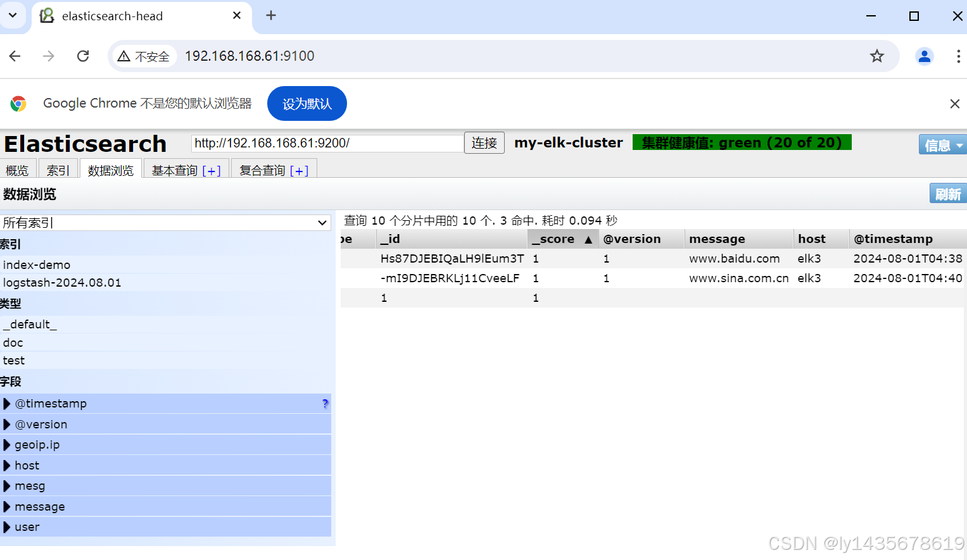967x560 pixels.
Task: Sort by the _score column header
Action: point(563,239)
